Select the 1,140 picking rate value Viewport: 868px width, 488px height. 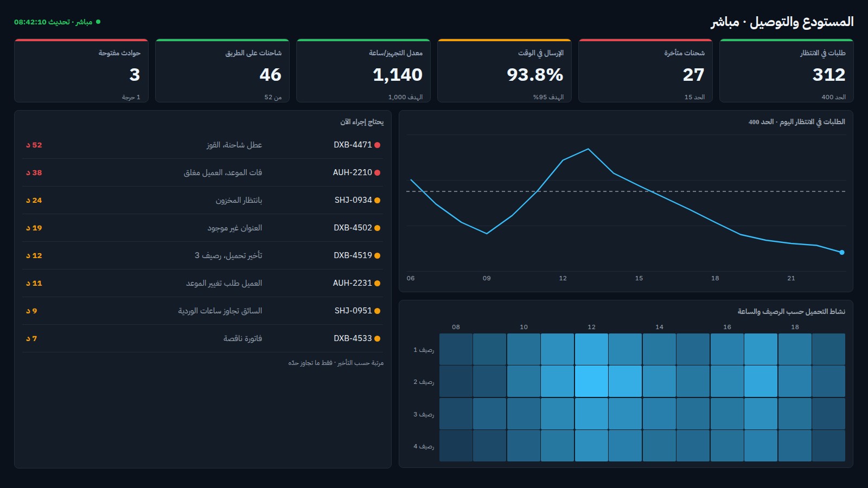pos(398,75)
